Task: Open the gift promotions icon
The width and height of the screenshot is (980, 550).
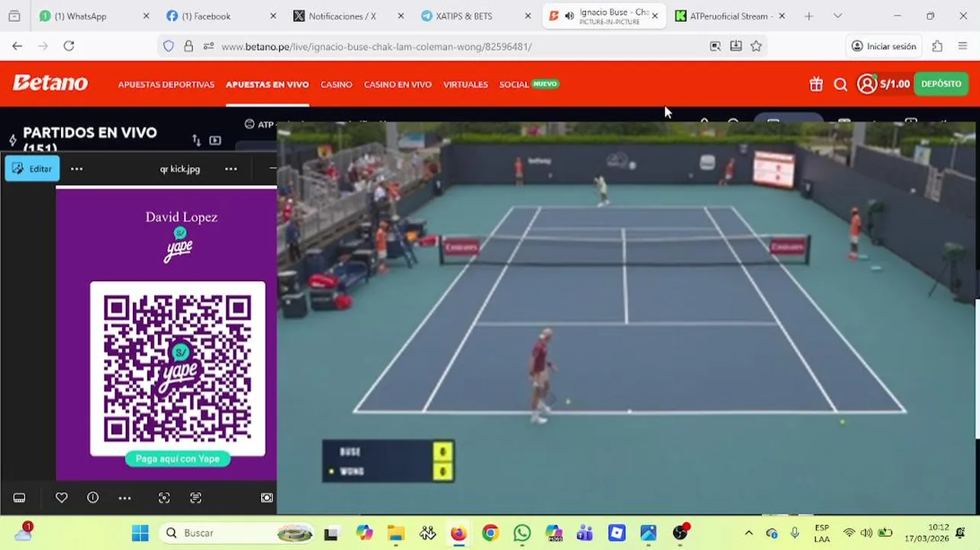Action: pyautogui.click(x=816, y=84)
